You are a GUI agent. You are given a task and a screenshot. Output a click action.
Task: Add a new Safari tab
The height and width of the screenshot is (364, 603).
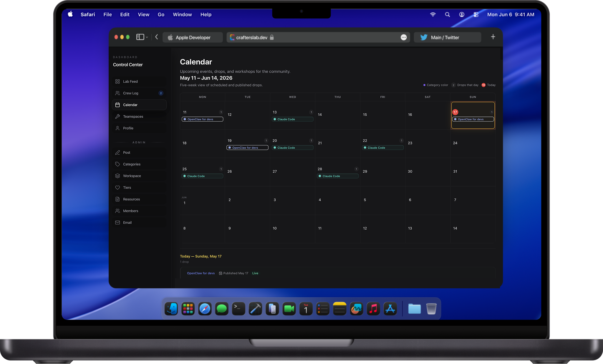493,37
